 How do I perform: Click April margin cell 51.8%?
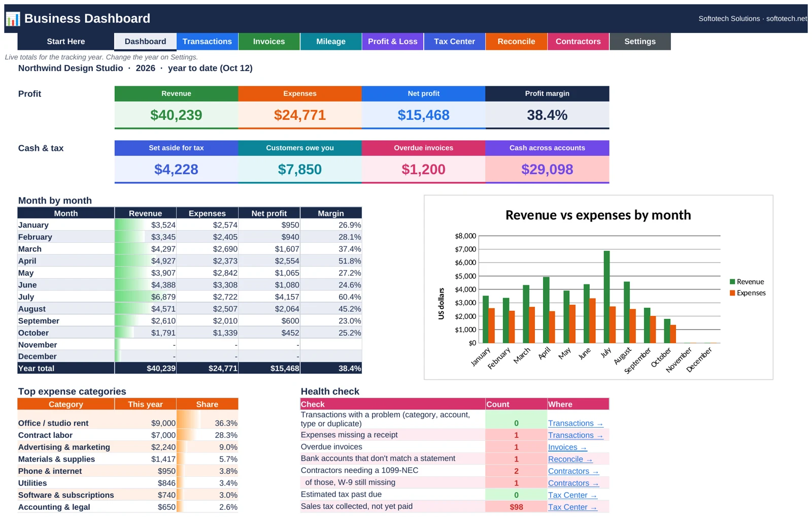pos(331,261)
